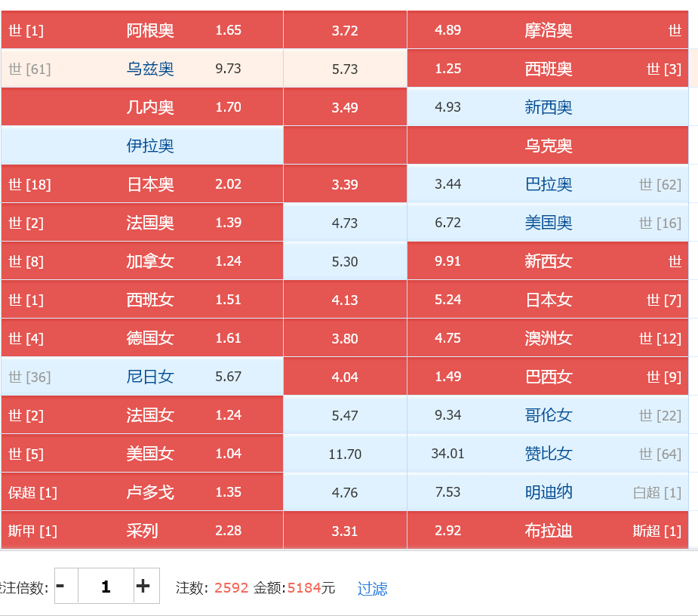Toggle 澳洲女 away win odds 4.75
The width and height of the screenshot is (698, 616).
548,338
